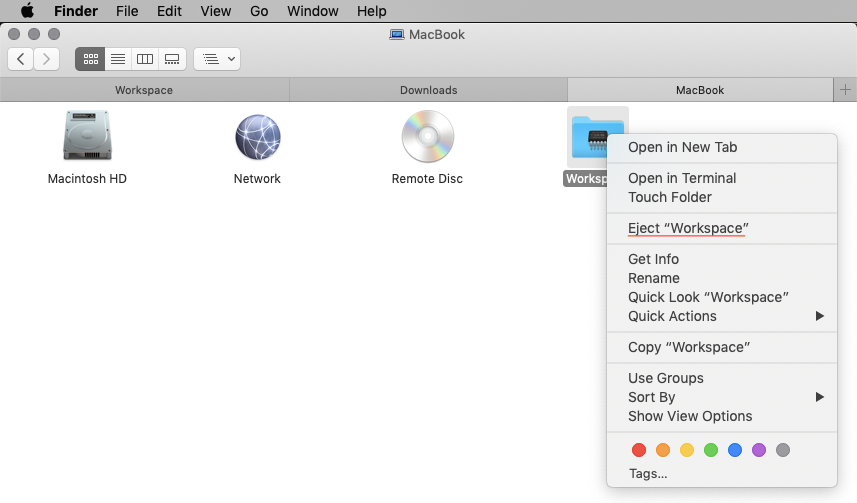
Task: Select the Macintosh HD drive icon
Action: pos(87,136)
